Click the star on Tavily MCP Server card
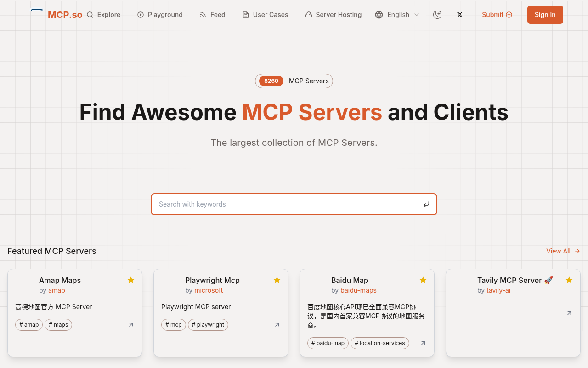This screenshot has width=588, height=368. point(569,280)
